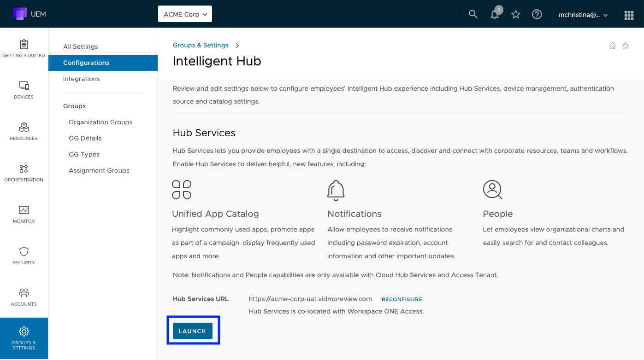Viewport: 644px width, 360px height.
Task: Select Integrations in settings menu
Action: click(82, 79)
